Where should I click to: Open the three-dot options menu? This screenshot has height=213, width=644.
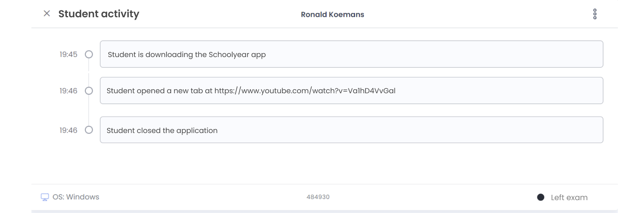(x=595, y=14)
